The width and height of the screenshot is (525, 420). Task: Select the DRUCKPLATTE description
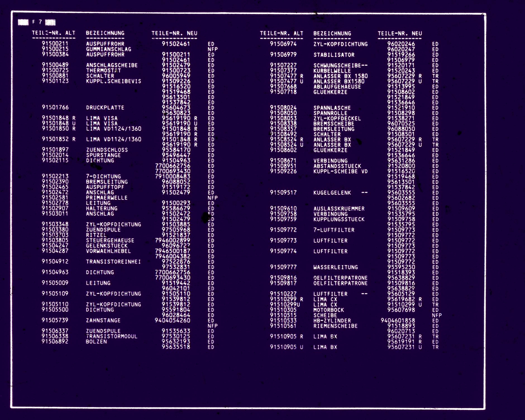tap(105, 108)
